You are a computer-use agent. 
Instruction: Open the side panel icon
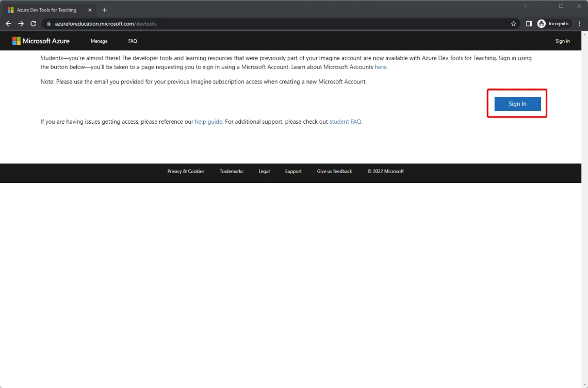[x=529, y=24]
